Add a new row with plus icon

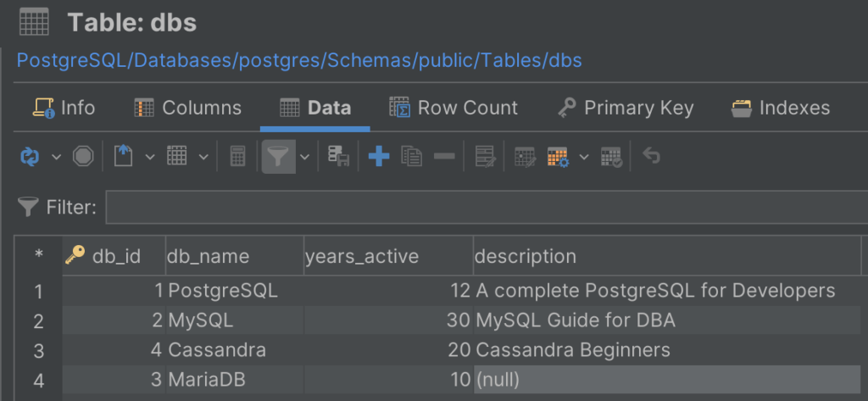(379, 157)
